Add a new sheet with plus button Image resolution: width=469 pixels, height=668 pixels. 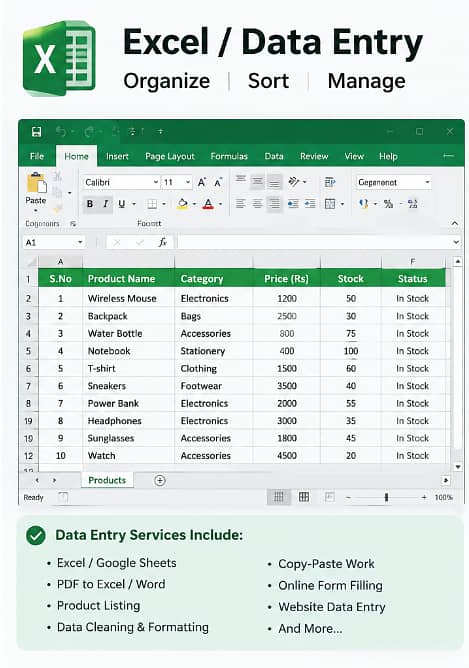click(160, 481)
